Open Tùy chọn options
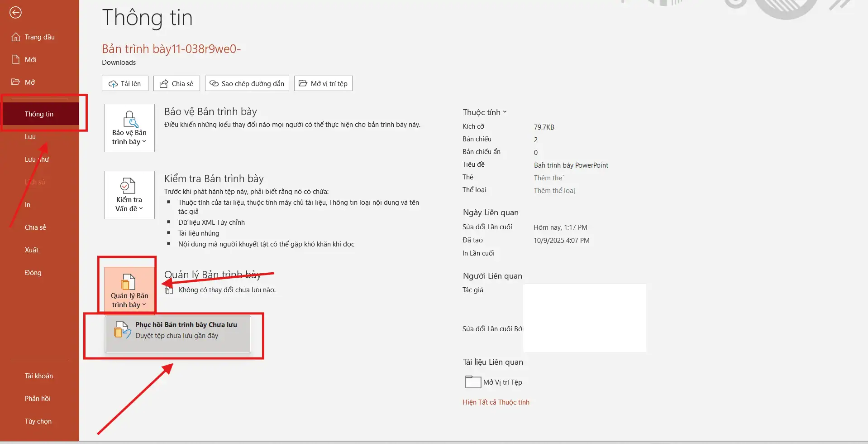The image size is (868, 444). [38, 421]
